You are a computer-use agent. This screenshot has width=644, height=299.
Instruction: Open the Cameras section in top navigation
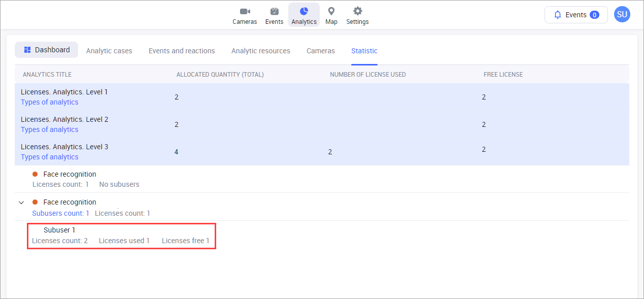pyautogui.click(x=245, y=15)
